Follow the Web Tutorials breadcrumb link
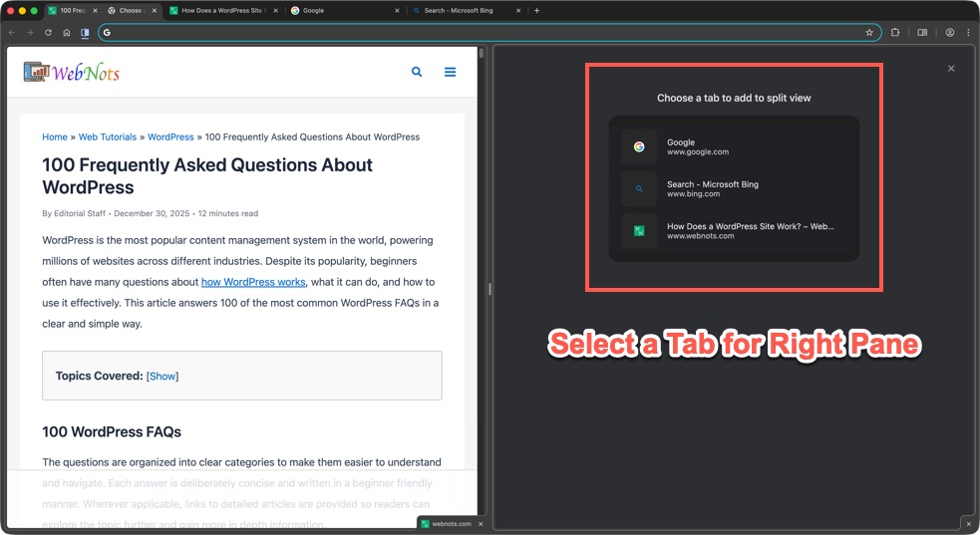Screen dimensions: 980x535 (x=107, y=136)
